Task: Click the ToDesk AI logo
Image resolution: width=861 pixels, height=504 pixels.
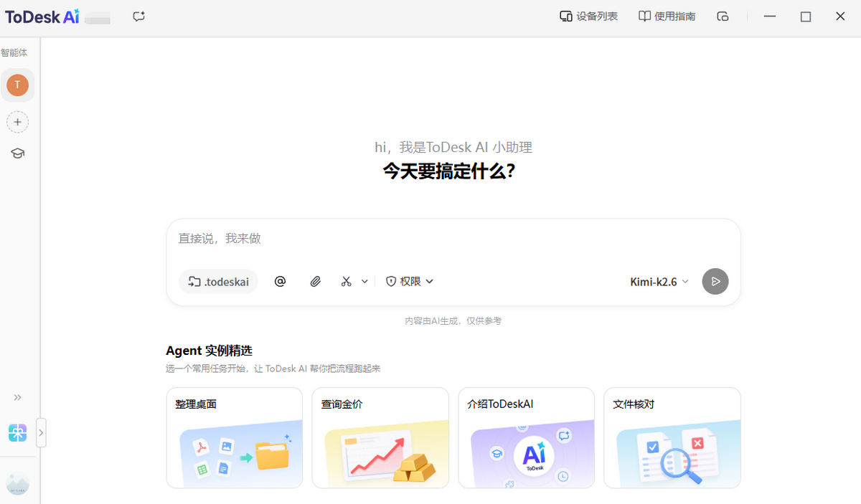Action: (x=42, y=17)
